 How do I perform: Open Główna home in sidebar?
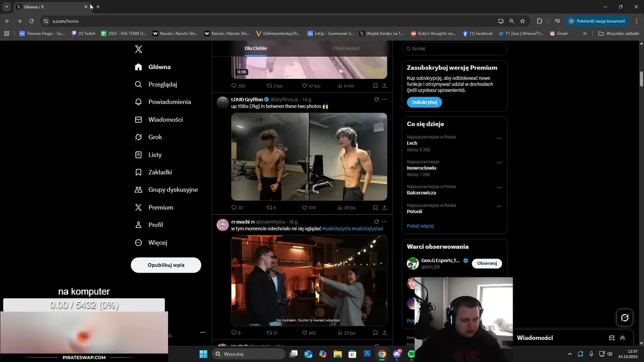tap(153, 67)
